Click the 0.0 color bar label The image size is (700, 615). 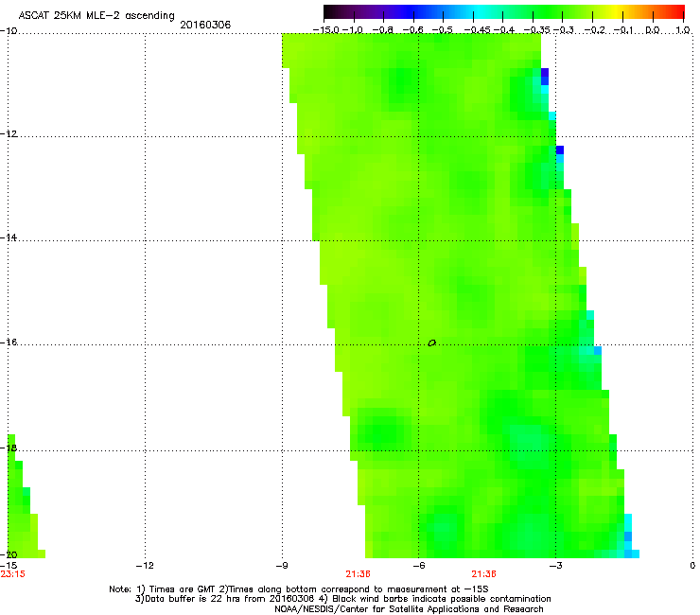pyautogui.click(x=653, y=30)
